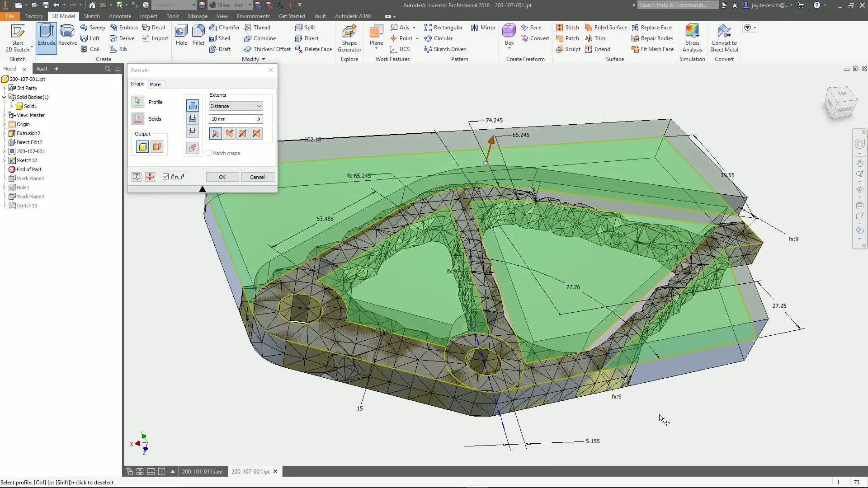Select the Chamfer tool
868x488 pixels.
[x=224, y=28]
